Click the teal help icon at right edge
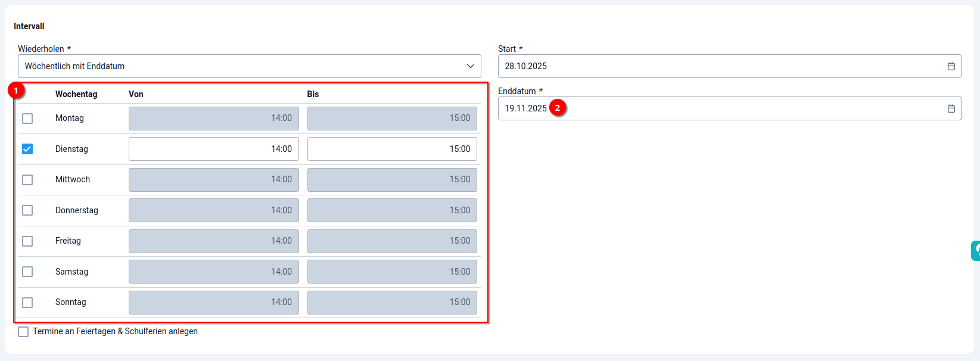This screenshot has height=361, width=980. [976, 251]
